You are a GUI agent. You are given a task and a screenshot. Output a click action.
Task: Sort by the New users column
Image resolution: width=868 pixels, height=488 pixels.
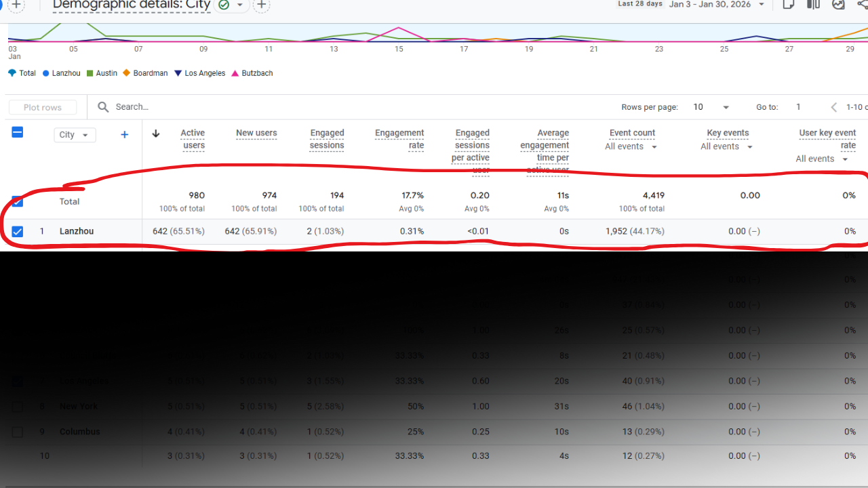(x=256, y=133)
